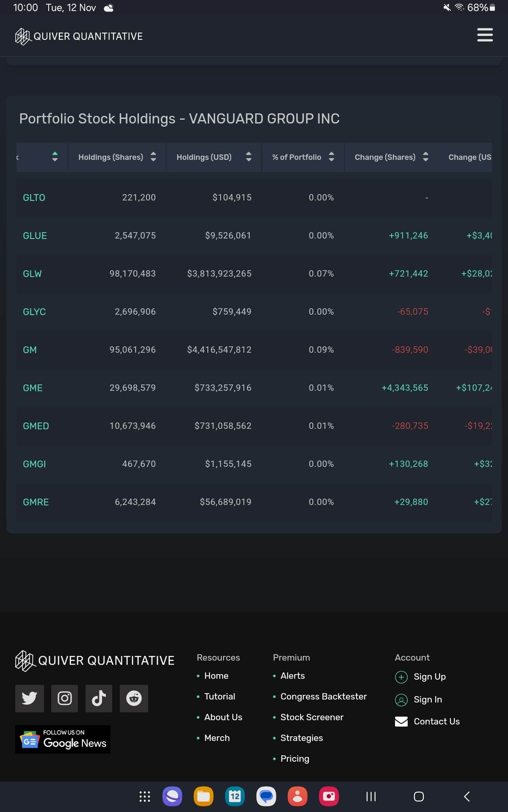Open the GME ticker link
The width and height of the screenshot is (508, 812).
(x=33, y=388)
